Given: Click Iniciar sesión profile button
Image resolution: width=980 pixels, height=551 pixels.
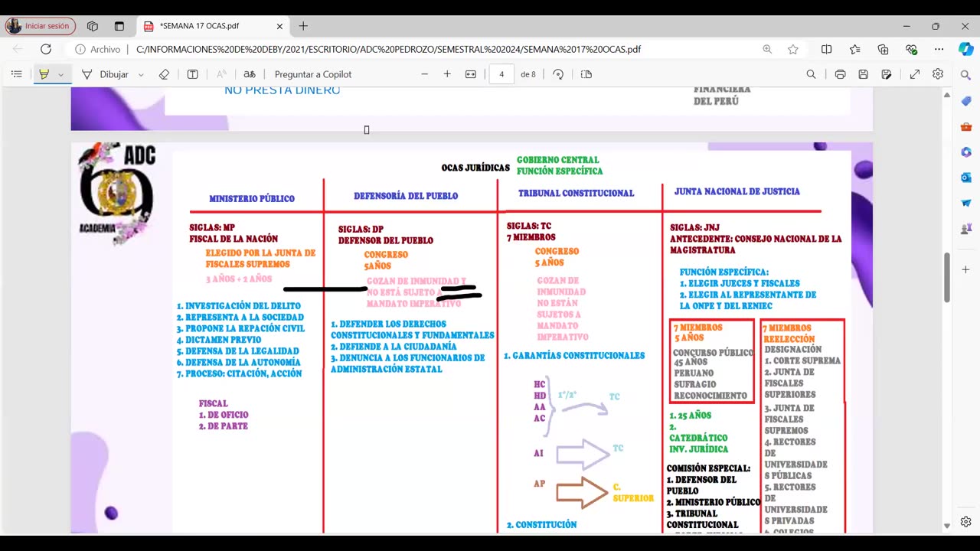Looking at the screenshot, I should 41,26.
